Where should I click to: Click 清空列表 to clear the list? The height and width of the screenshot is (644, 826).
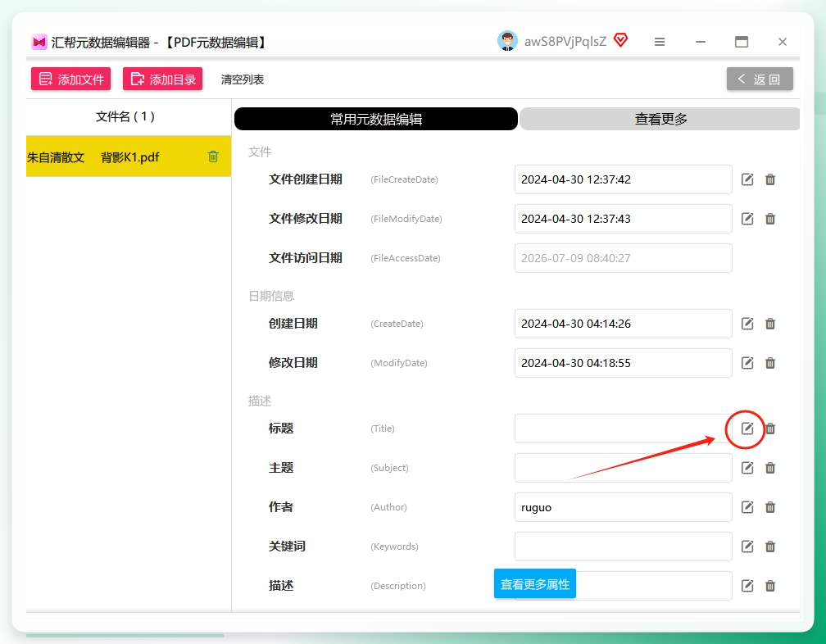243,79
